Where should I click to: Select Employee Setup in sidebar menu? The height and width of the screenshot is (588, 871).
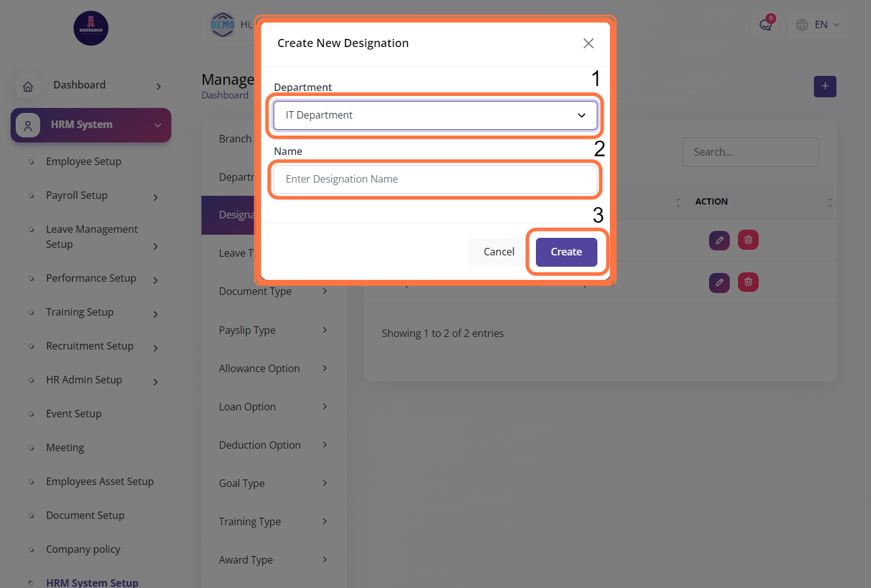pos(83,161)
